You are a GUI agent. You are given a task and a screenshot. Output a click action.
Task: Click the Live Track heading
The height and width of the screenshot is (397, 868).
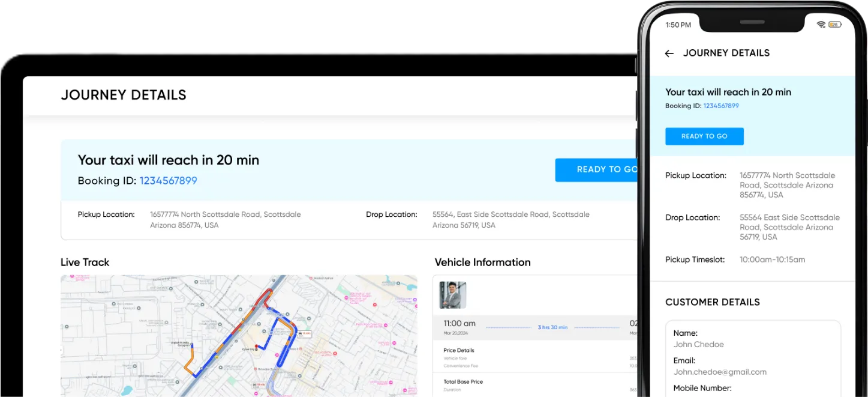(x=85, y=262)
